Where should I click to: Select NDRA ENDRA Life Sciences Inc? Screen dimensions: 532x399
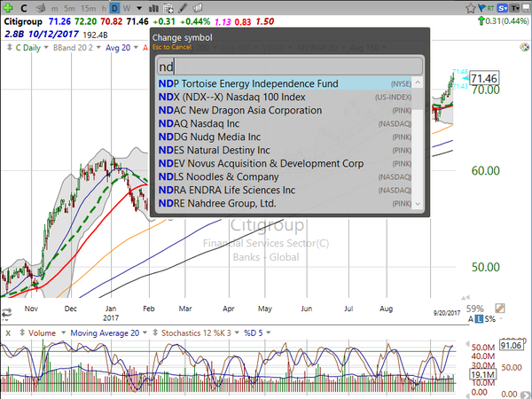click(285, 190)
